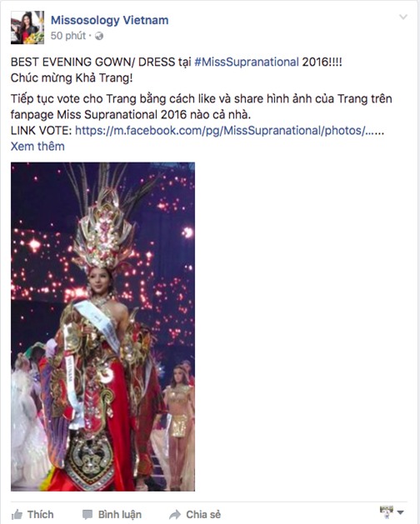Like the post via the Thích label
The height and width of the screenshot is (524, 420).
point(41,514)
